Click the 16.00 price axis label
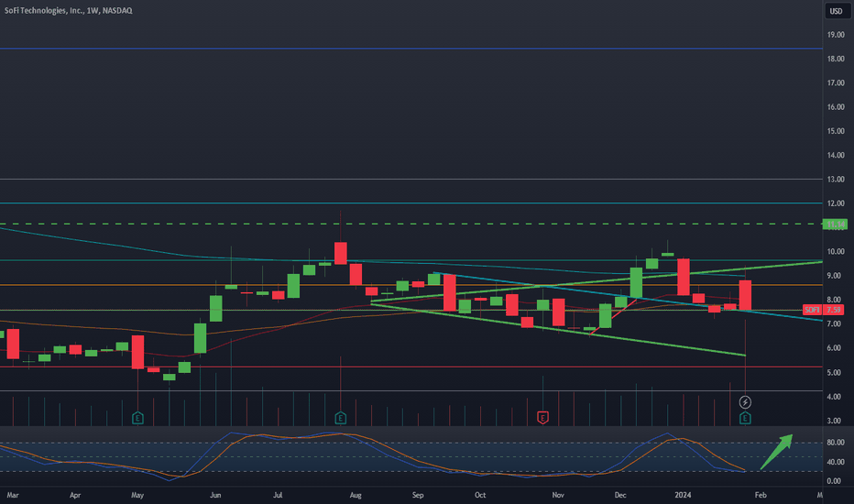The height and width of the screenshot is (504, 854). point(836,107)
